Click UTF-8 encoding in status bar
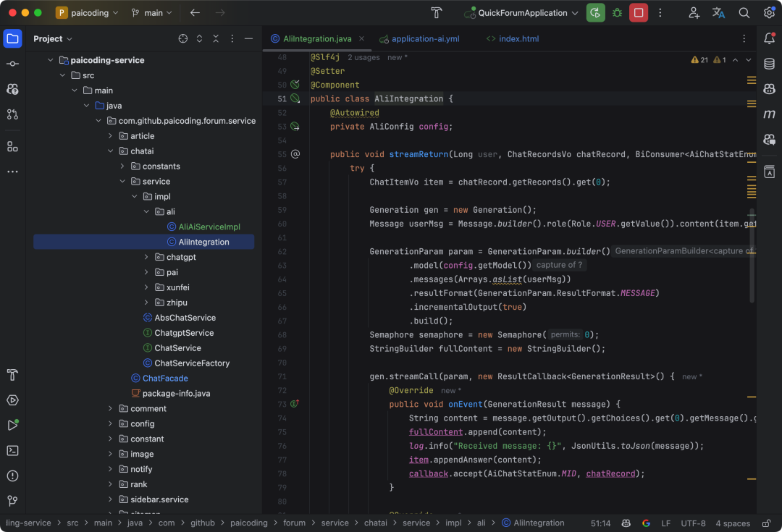The height and width of the screenshot is (532, 782). click(x=692, y=523)
